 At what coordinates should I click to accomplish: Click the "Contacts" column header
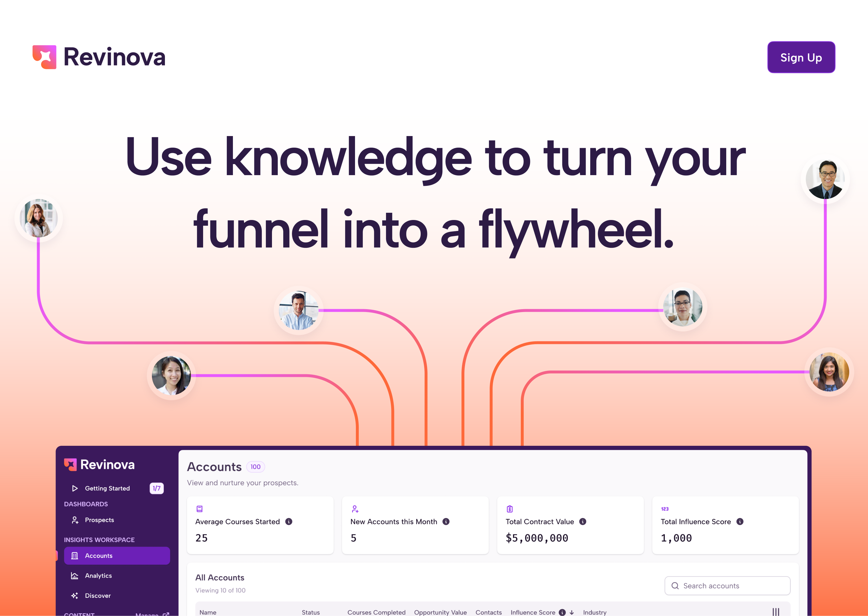pyautogui.click(x=489, y=612)
